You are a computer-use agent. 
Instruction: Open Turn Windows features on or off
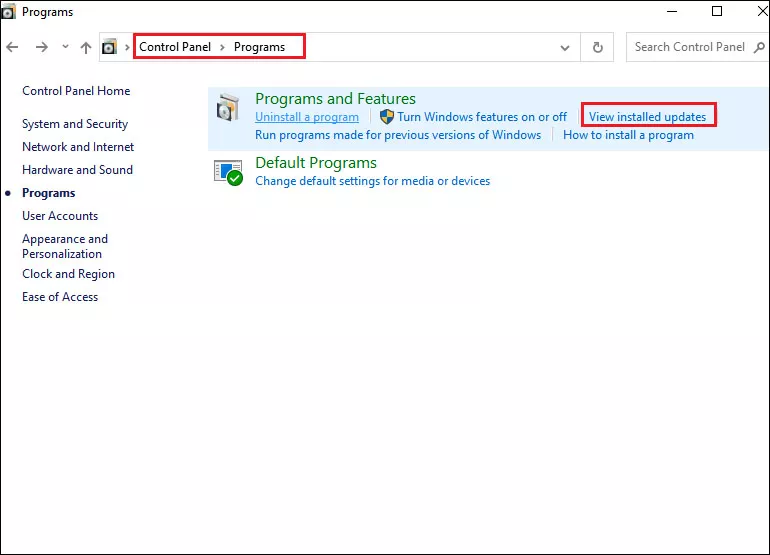tap(482, 117)
